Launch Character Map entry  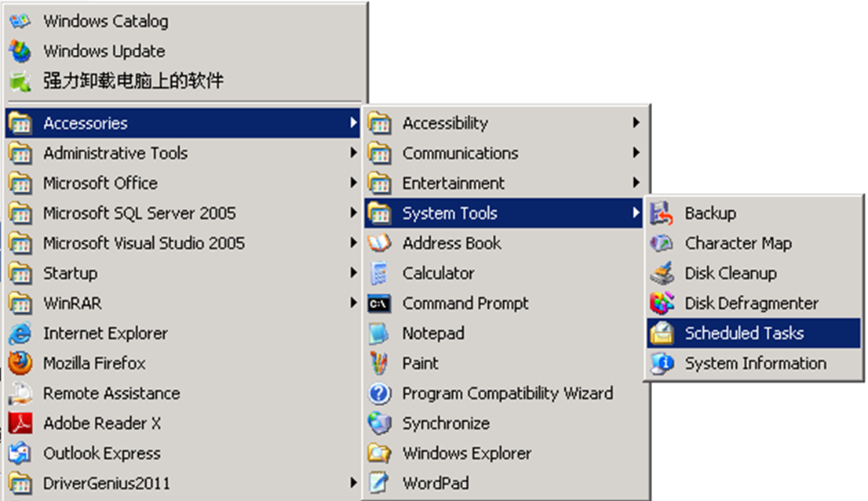pyautogui.click(x=753, y=243)
